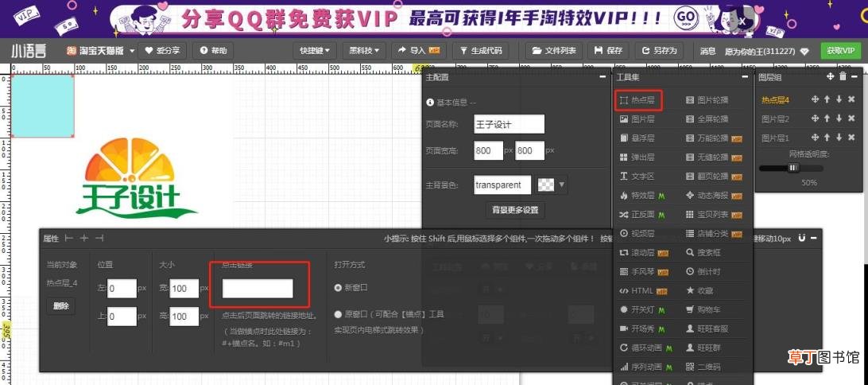This screenshot has width=868, height=385.
Task: Move 热点层4 layer down
Action: (x=839, y=99)
